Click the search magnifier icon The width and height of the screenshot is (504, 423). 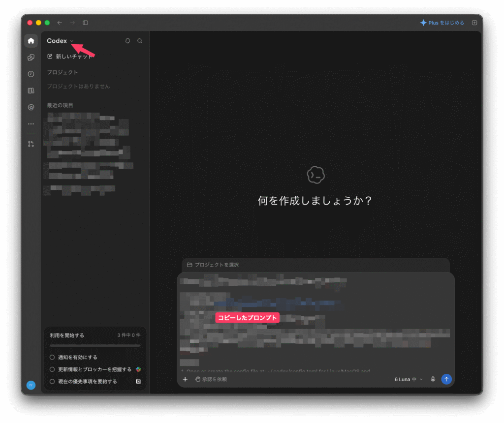tap(140, 41)
